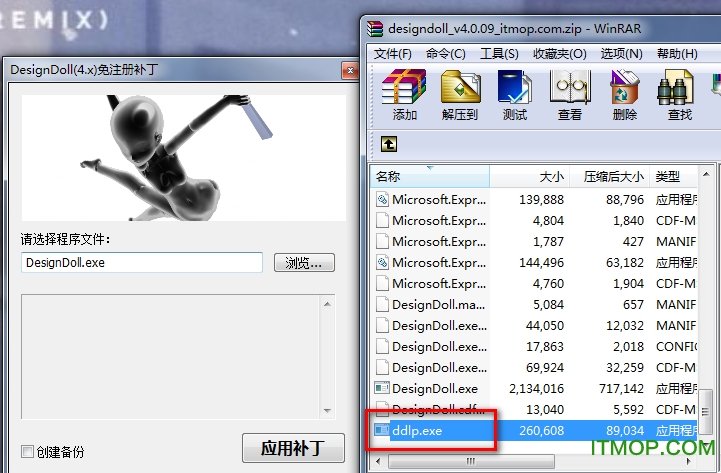The width and height of the screenshot is (721, 473).
Task: Click file list horizontal scrollbar right arrow
Action: coord(689,461)
